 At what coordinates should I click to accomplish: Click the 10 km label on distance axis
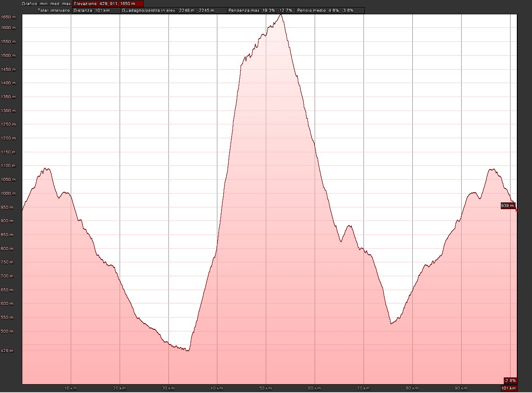[71, 388]
